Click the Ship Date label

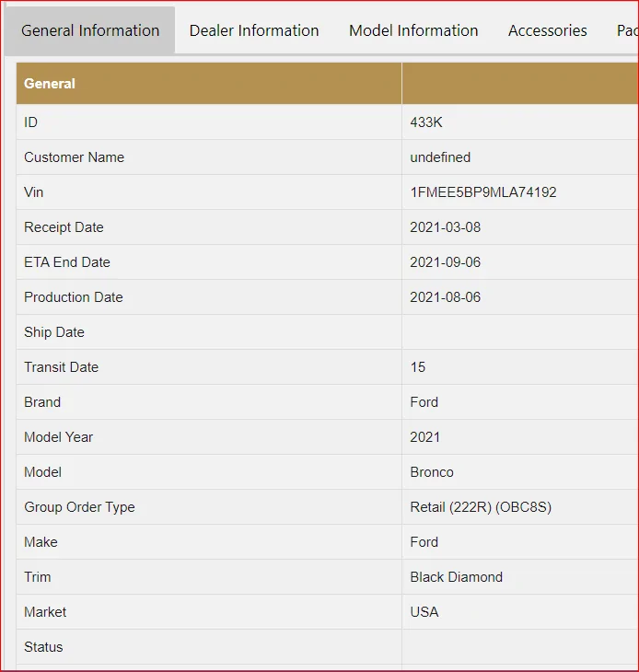pos(54,332)
